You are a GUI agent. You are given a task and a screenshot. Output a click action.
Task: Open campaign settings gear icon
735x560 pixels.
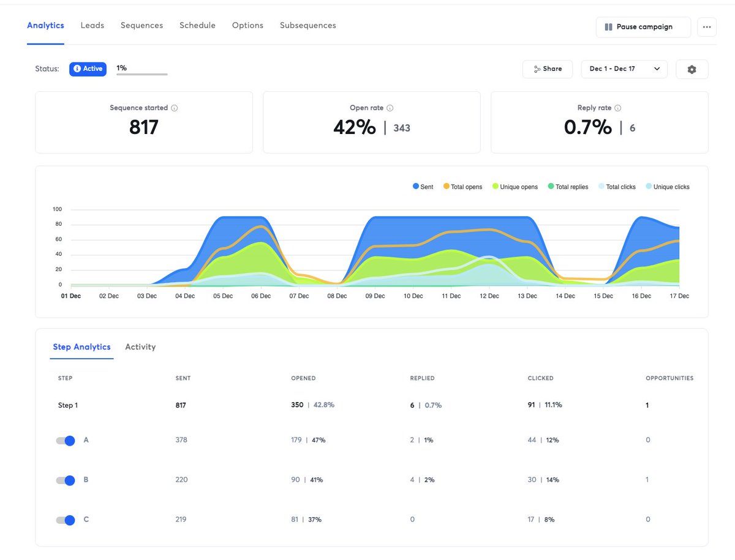pos(692,69)
